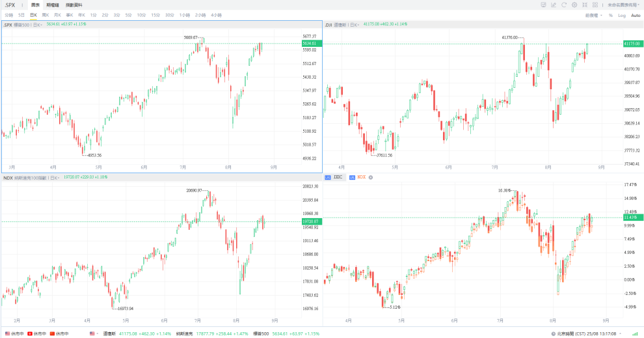This screenshot has width=644, height=338.
Task: Click the DJI low label 37611.56
Action: (384, 156)
